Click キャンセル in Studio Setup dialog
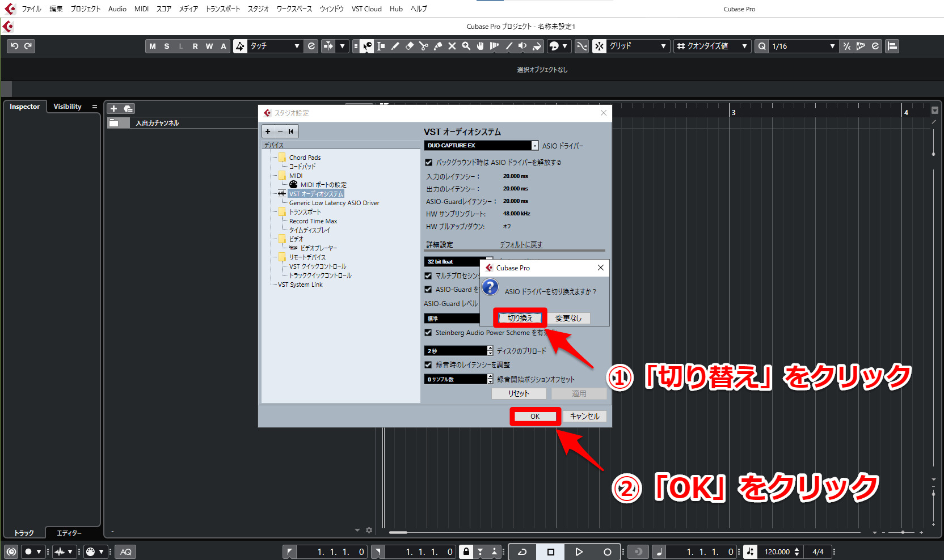Screen dimensions: 944x560 click(x=585, y=416)
